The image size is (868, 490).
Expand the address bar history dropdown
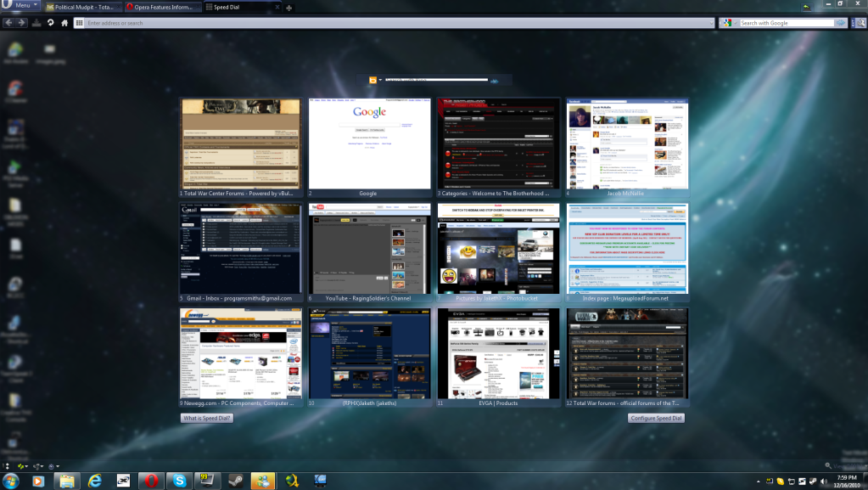tap(711, 23)
